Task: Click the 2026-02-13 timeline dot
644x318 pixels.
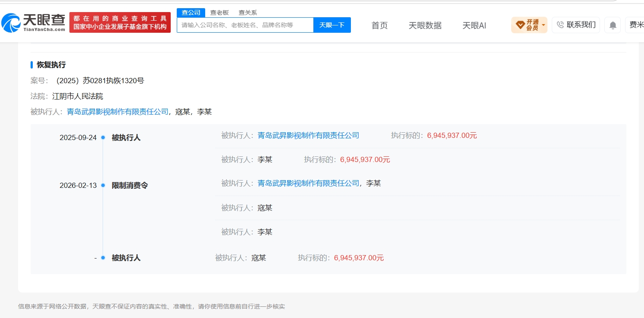Action: tap(103, 185)
